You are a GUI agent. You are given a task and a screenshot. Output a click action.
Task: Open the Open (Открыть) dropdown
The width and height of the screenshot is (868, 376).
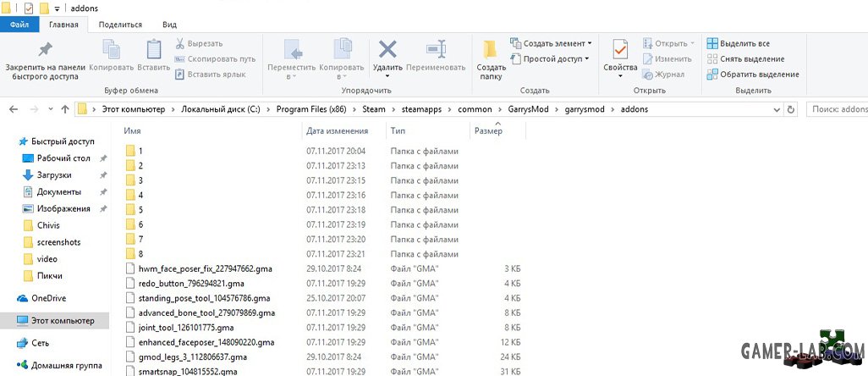(668, 43)
